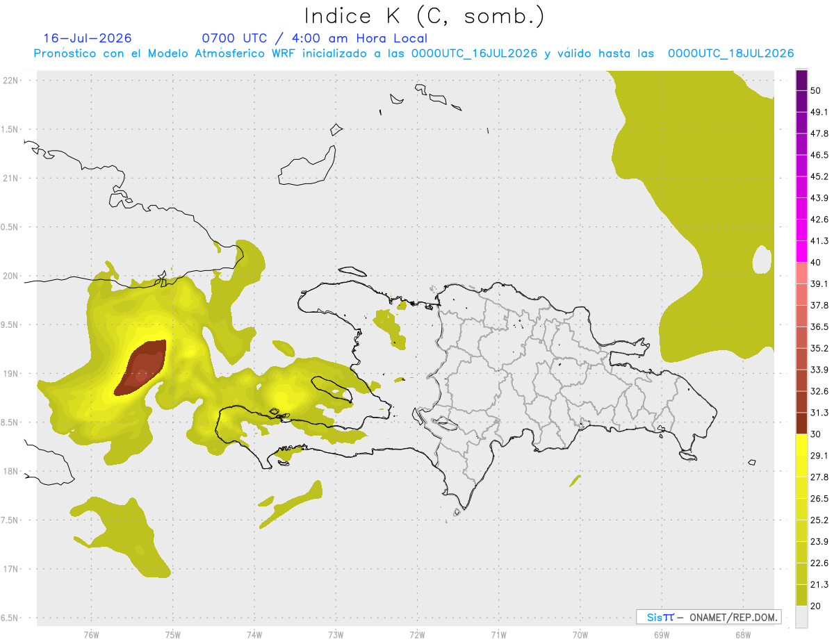Click the '20N' latitude label
The height and width of the screenshot is (644, 834).
tap(10, 276)
